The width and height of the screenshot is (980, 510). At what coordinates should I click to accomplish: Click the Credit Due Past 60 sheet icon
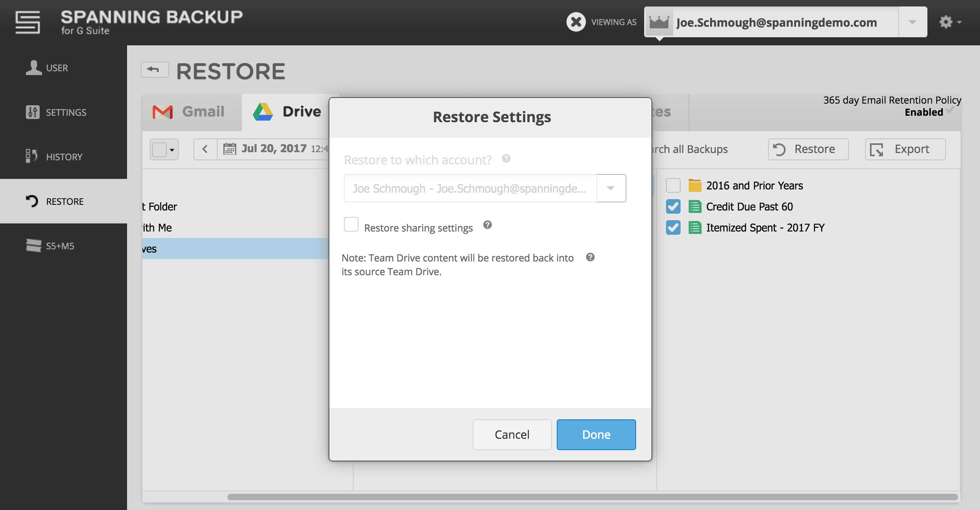tap(695, 206)
